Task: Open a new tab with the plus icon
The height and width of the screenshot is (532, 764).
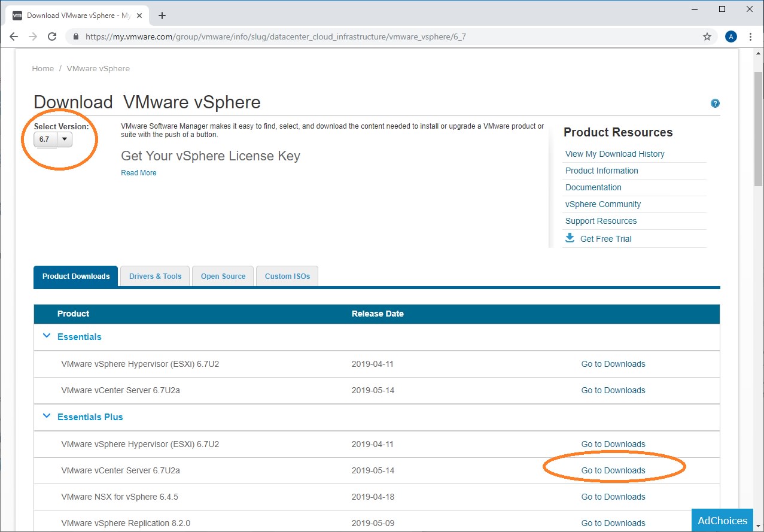Action: pos(162,16)
